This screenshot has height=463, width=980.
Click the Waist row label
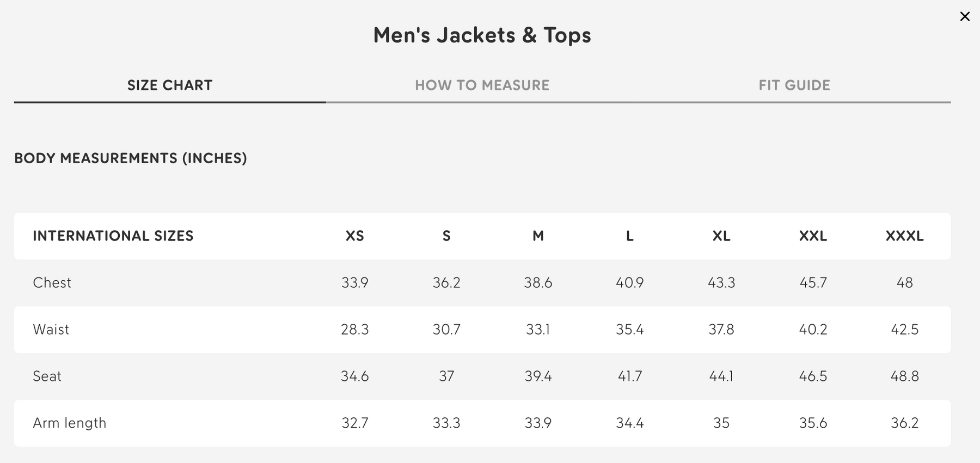click(x=51, y=330)
